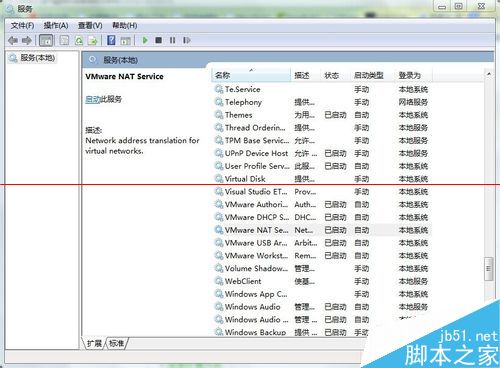500x368 pixels.
Task: Select the Telephony service
Action: pos(323,102)
